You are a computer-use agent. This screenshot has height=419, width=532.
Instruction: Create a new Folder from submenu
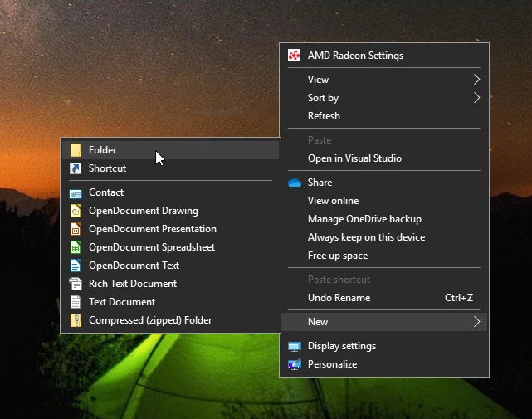point(171,150)
